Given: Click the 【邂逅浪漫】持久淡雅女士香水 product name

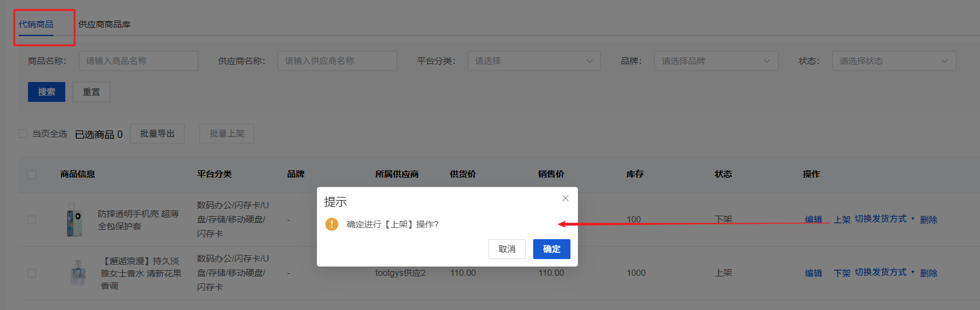Looking at the screenshot, I should coord(141,273).
